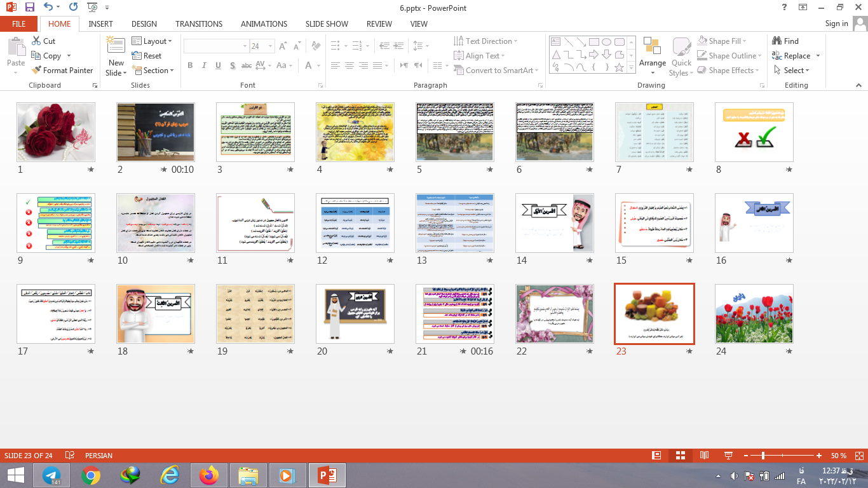
Task: Switch to Normal view in status bar
Action: coord(656,456)
